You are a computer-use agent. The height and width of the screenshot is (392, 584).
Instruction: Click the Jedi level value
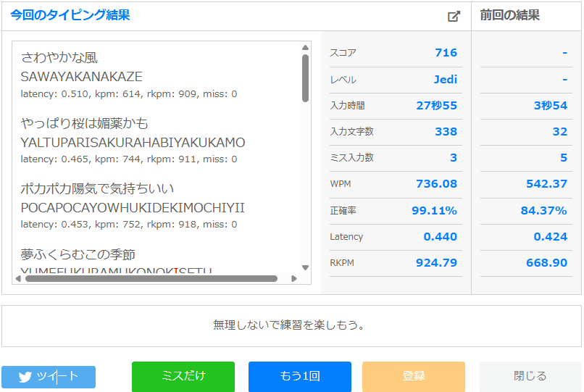pyautogui.click(x=445, y=80)
